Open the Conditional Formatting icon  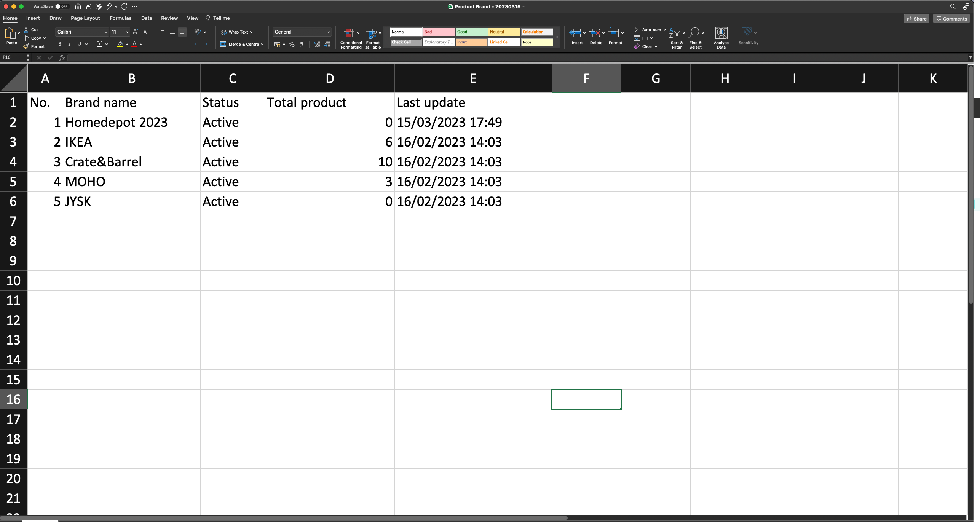[349, 33]
